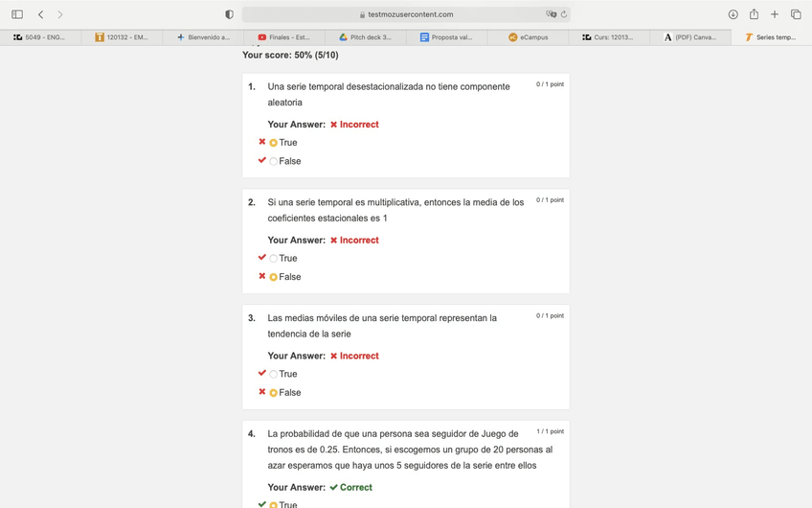Show the downloads list
This screenshot has height=508, width=812.
click(x=733, y=14)
